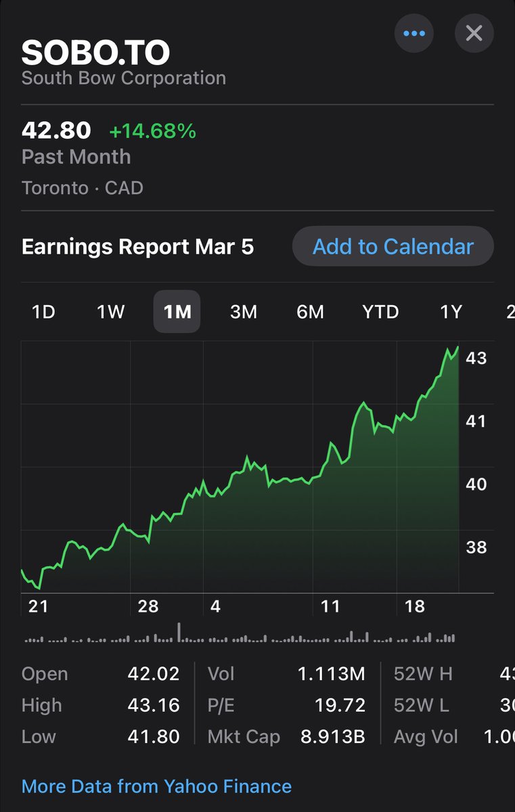The image size is (515, 812).
Task: Tap the chart date label 18
Action: click(414, 606)
